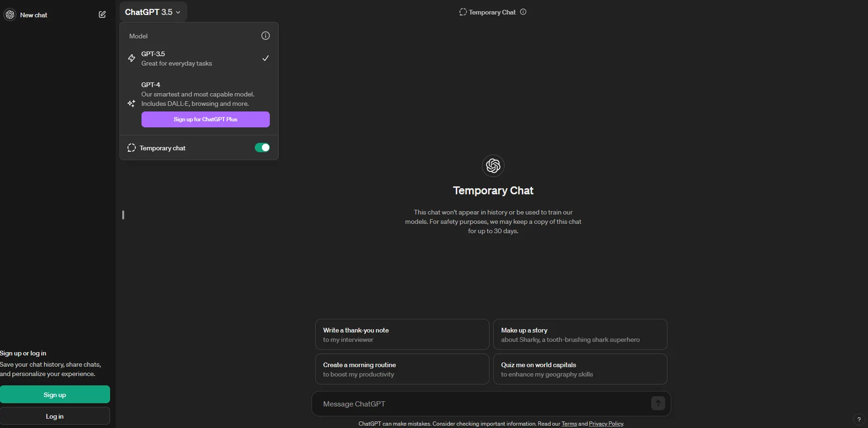Click the sidebar collapse handle

point(123,215)
